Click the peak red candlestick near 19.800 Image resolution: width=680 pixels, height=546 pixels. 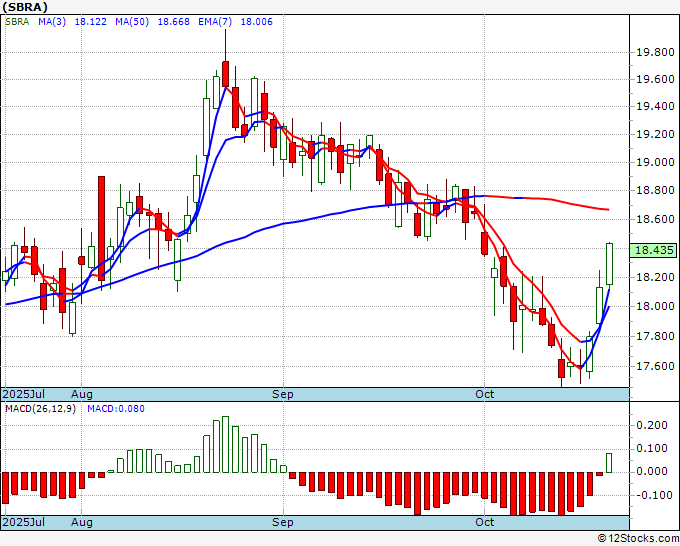pyautogui.click(x=226, y=74)
